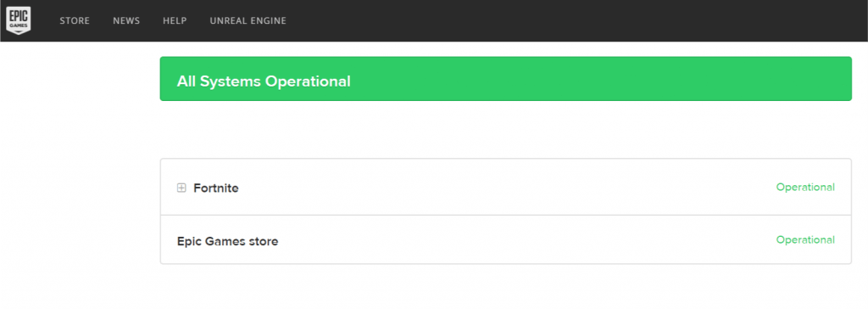This screenshot has height=309, width=868.
Task: Select the Epic Games store component name
Action: pyautogui.click(x=227, y=241)
